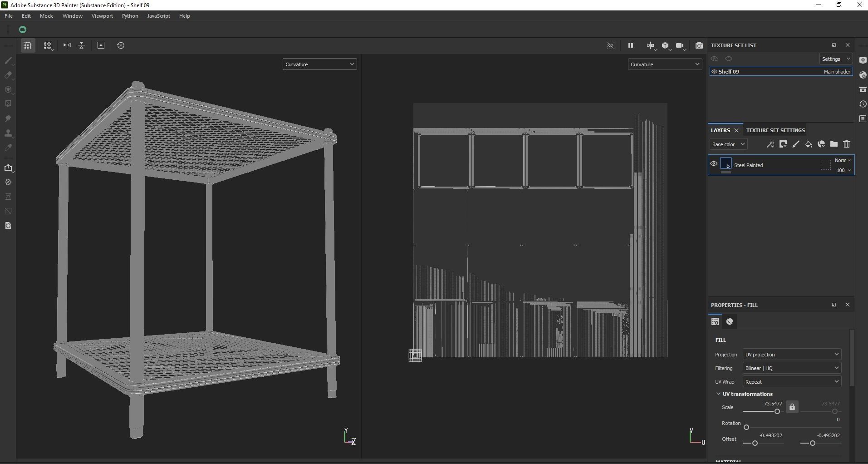Viewport: 868px width, 464px height.
Task: Select the Paint brush tool
Action: pyautogui.click(x=8, y=60)
